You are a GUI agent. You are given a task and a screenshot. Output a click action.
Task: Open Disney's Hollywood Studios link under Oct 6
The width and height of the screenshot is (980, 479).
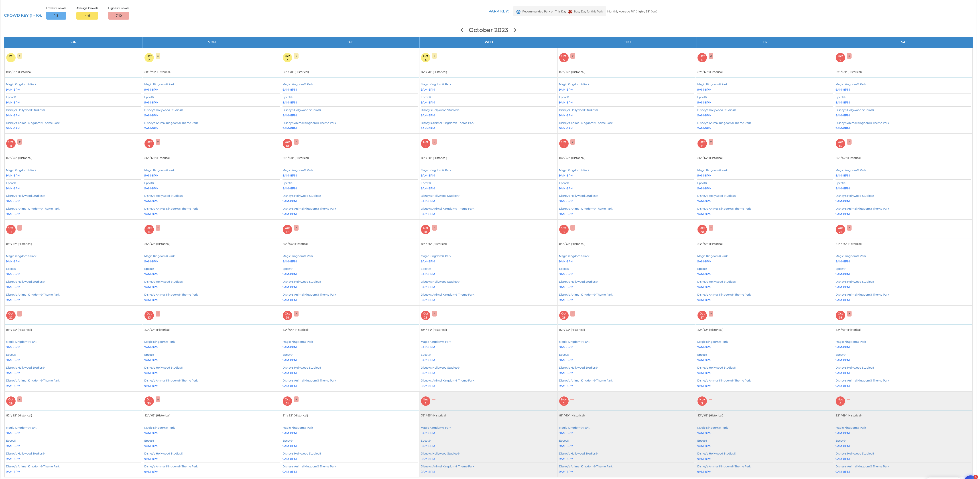[716, 110]
